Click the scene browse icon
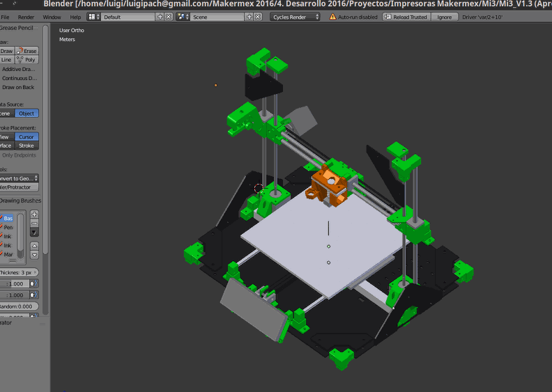 point(183,17)
